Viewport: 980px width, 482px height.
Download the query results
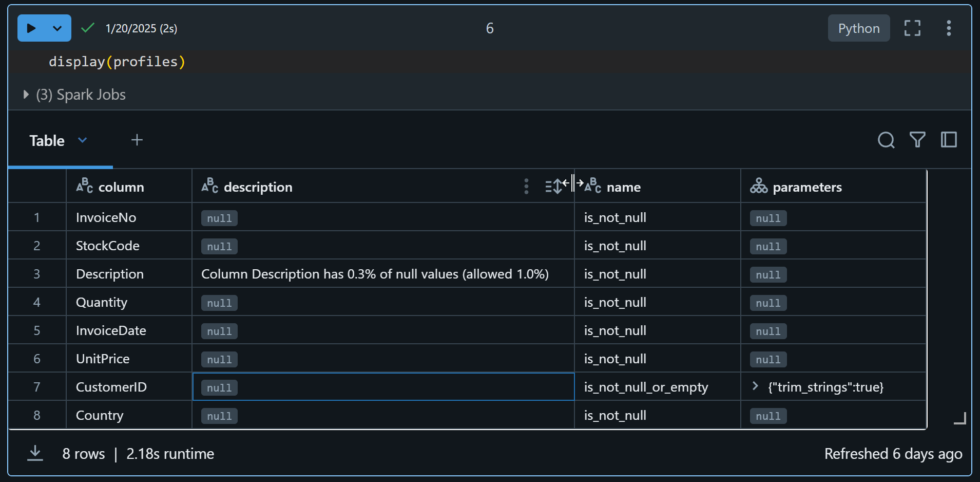(34, 453)
